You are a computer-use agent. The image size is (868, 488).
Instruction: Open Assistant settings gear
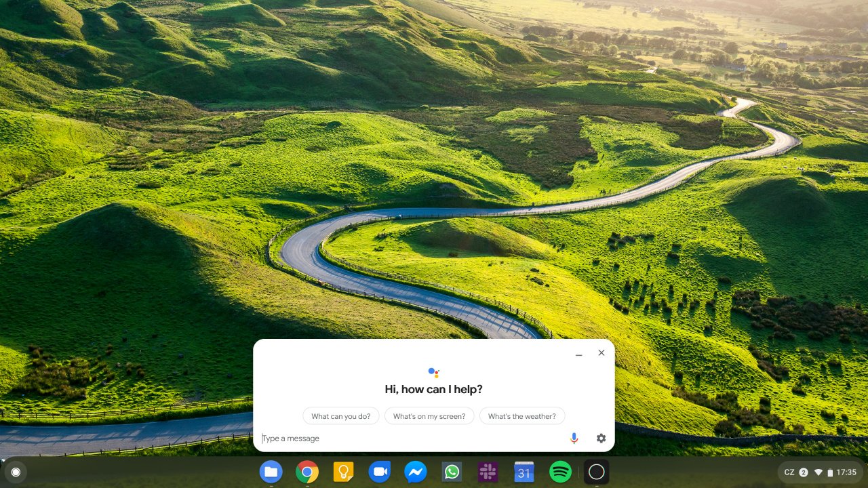(601, 439)
